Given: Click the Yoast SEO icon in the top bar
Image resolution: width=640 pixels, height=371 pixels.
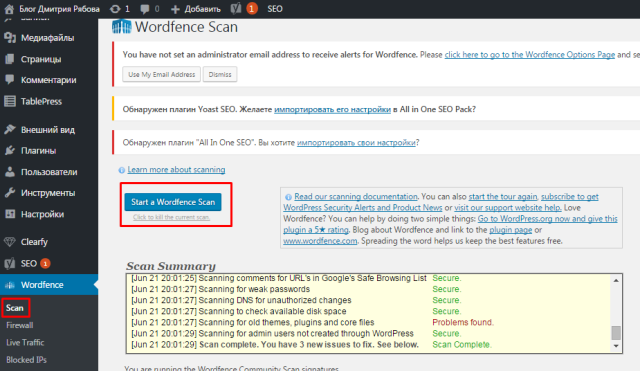Looking at the screenshot, I should [x=236, y=9].
